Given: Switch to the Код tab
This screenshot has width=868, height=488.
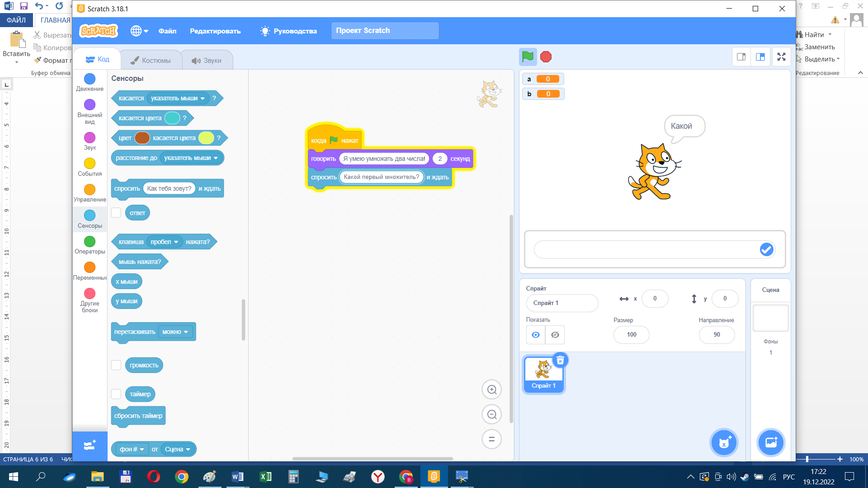Looking at the screenshot, I should [98, 59].
